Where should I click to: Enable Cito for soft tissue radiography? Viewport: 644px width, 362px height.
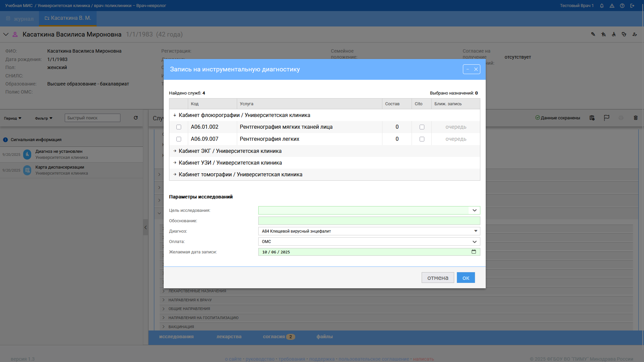point(422,127)
